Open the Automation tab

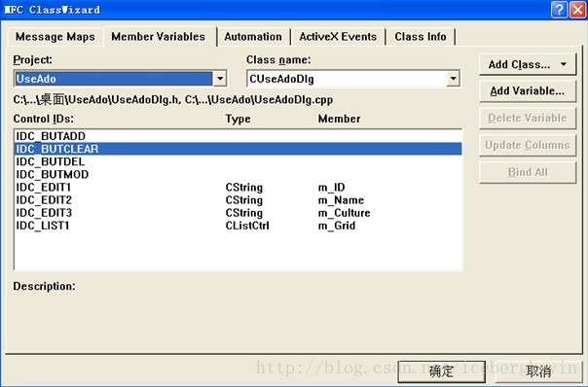tap(253, 37)
